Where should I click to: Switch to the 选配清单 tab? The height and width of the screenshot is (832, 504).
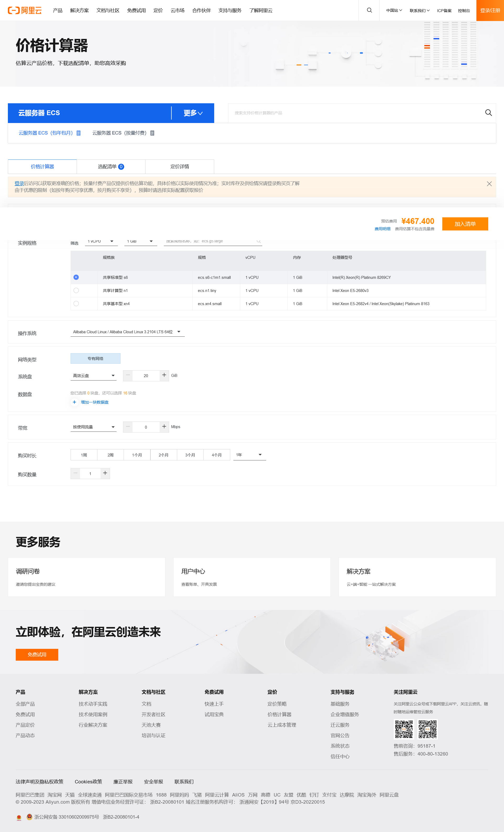(x=111, y=166)
